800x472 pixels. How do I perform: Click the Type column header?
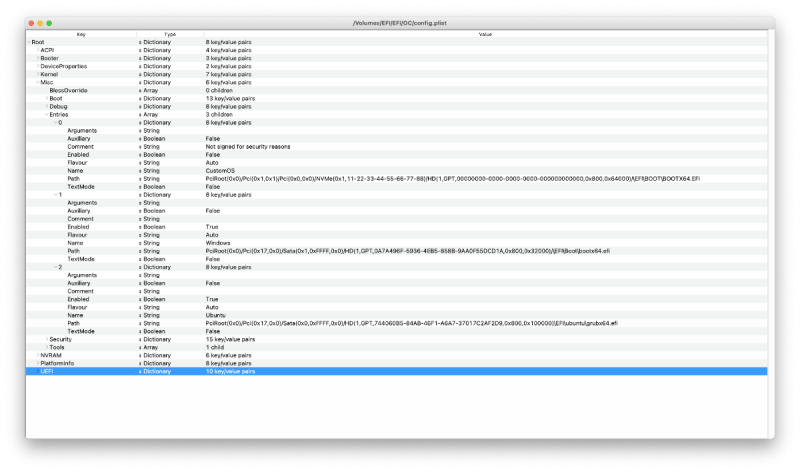pos(170,34)
